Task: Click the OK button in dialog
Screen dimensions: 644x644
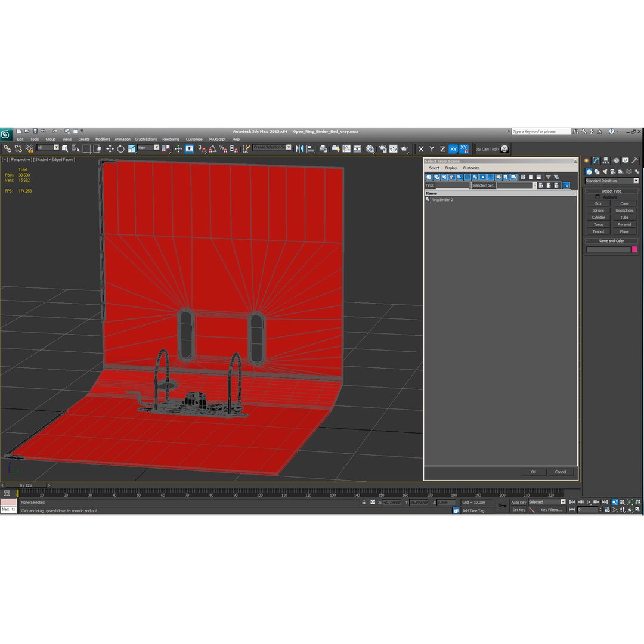Action: 533,472
